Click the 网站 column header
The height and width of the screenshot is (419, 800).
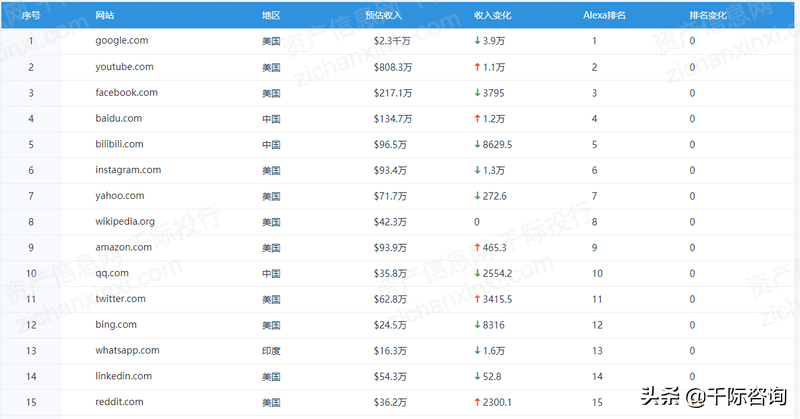105,15
